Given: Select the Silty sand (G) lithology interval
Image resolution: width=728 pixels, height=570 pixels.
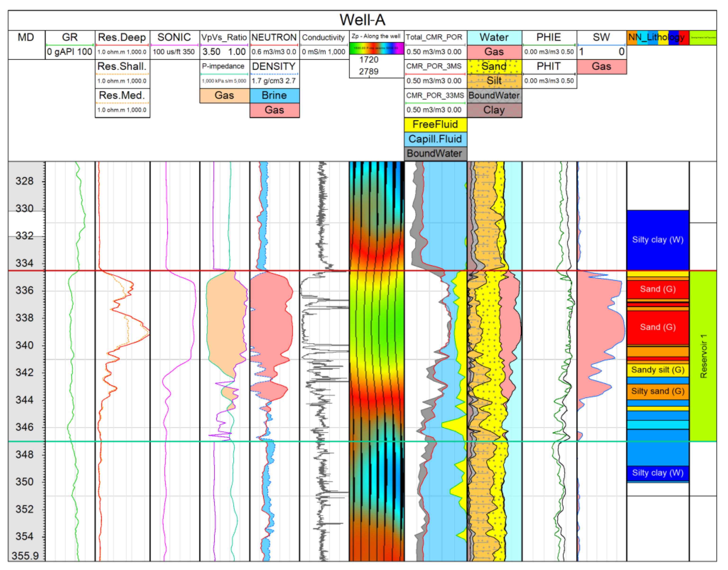Looking at the screenshot, I should point(658,391).
